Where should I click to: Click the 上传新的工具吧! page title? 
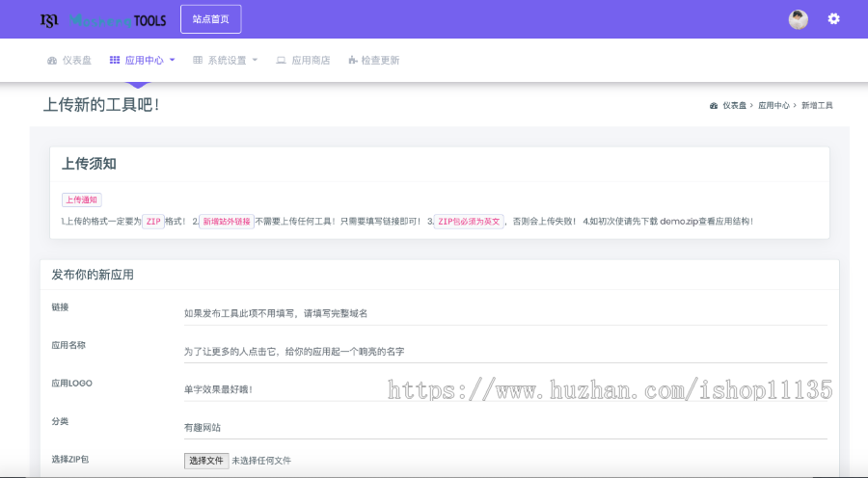point(102,104)
